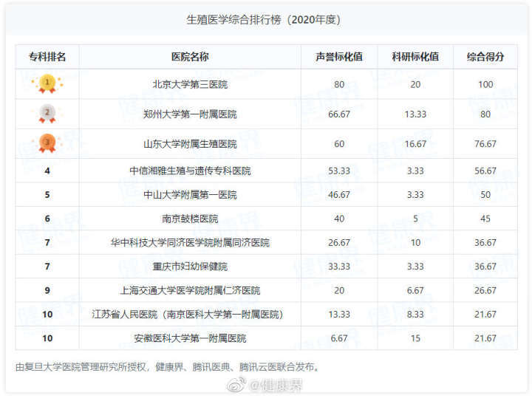
Task: Select hospital name 上海交通大学医学院附属仁济医院
Action: 190,290
